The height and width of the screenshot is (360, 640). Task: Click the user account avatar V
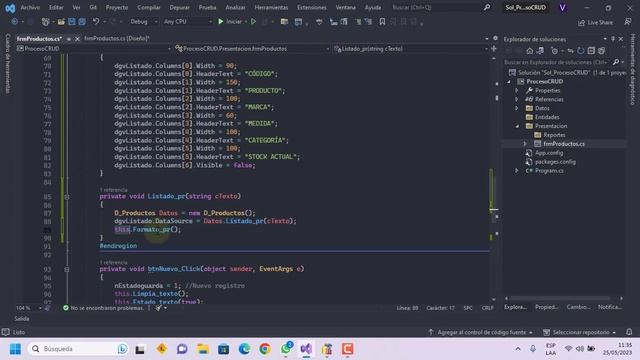point(562,7)
